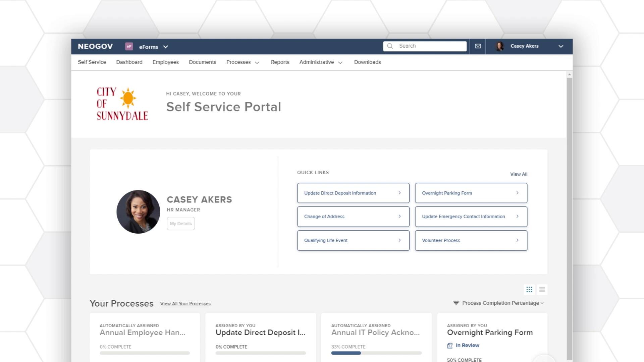Image resolution: width=644 pixels, height=362 pixels.
Task: Expand the Processes menu chevron
Action: (257, 62)
